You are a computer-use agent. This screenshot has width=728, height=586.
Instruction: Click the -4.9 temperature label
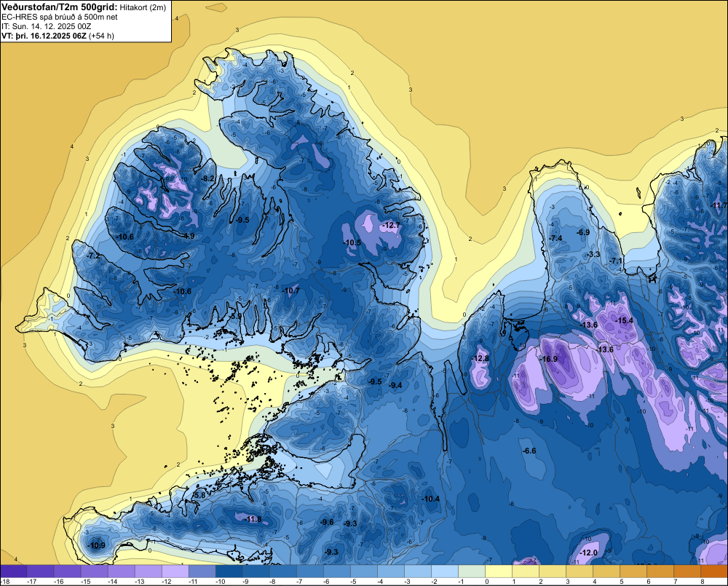click(188, 236)
